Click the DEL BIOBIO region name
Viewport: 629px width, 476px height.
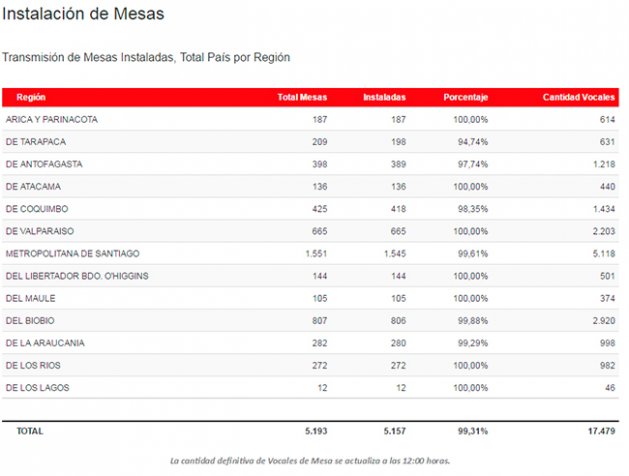click(x=30, y=320)
